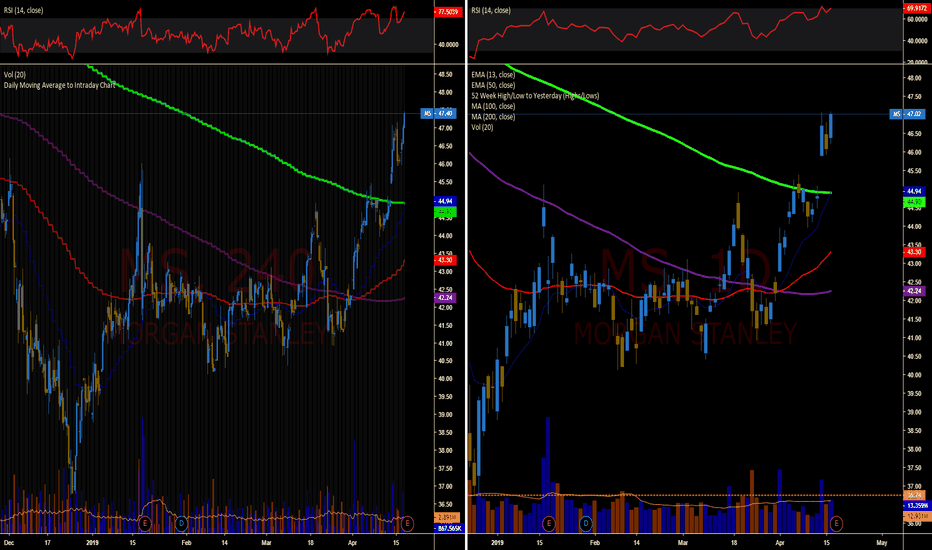Screen dimensions: 932x550
Task: Click the blue 44.94 label on right price axis
Action: pyautogui.click(x=915, y=191)
